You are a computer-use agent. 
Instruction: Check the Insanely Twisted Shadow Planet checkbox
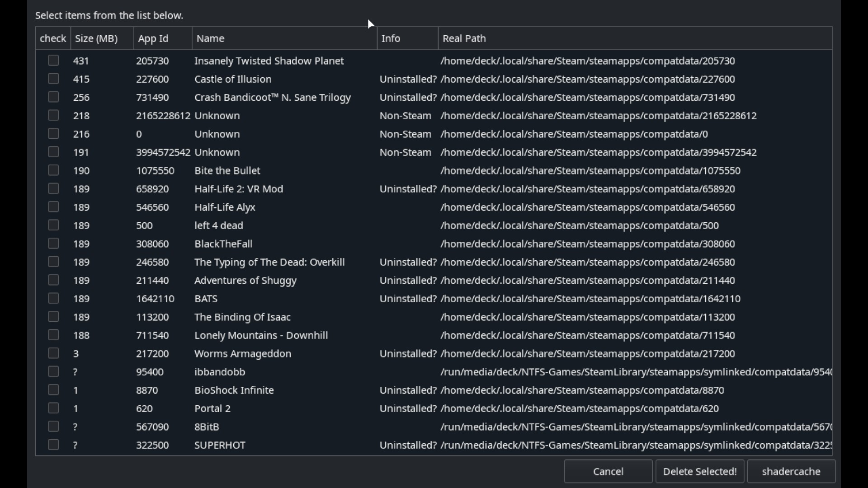[53, 61]
